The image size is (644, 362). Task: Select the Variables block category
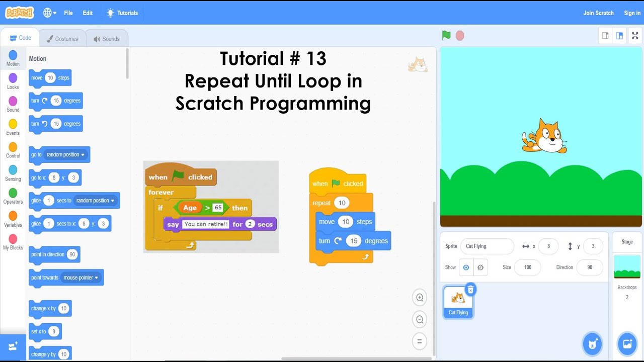[x=13, y=219]
